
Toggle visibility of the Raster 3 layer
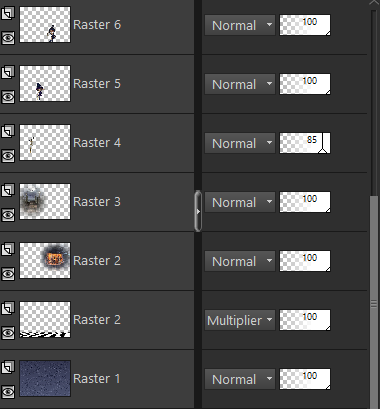point(8,215)
